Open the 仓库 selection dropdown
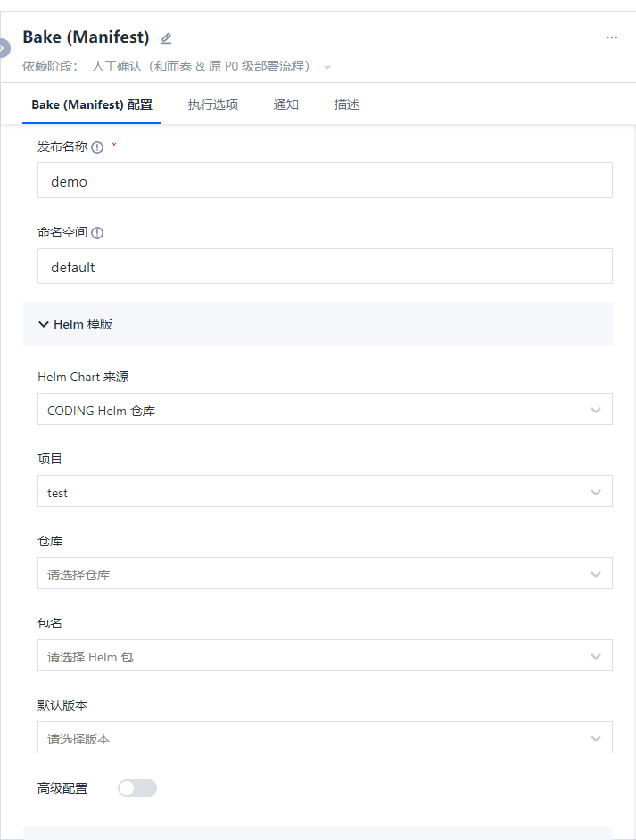Viewport: 636px width, 840px height. [325, 573]
